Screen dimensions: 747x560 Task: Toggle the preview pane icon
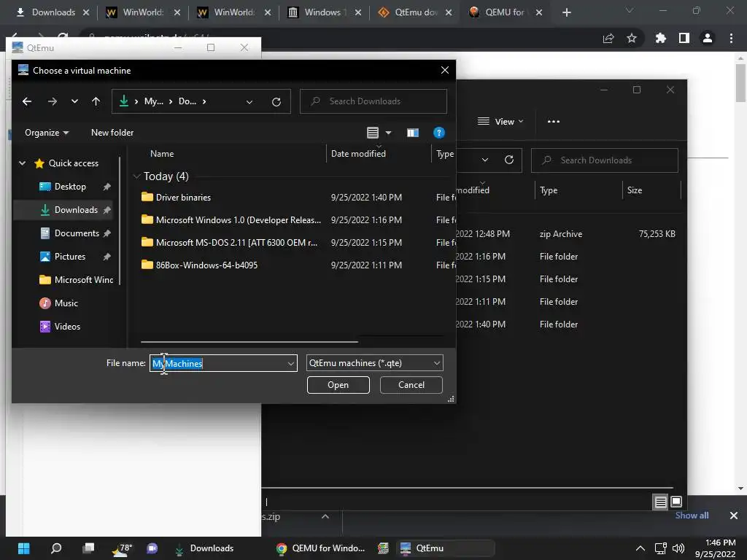[413, 133]
